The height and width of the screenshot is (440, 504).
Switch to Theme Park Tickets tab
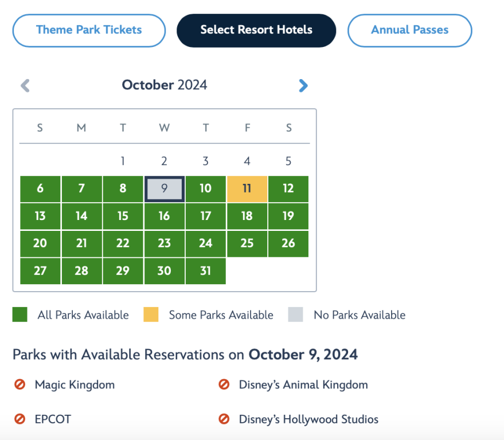(89, 30)
